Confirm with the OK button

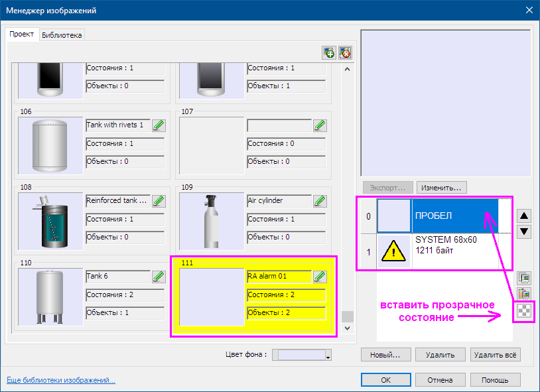coord(385,380)
